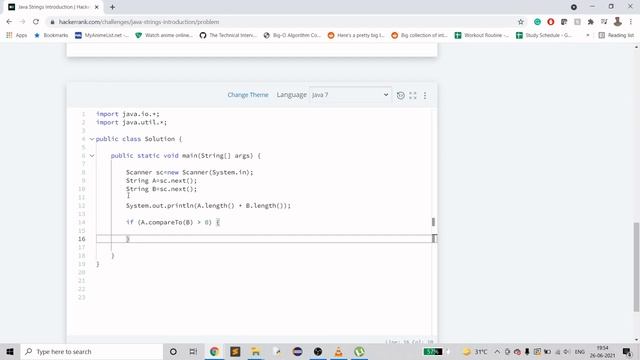The image size is (640, 360).
Task: Open the weather widget showing 31°C
Action: [476, 351]
